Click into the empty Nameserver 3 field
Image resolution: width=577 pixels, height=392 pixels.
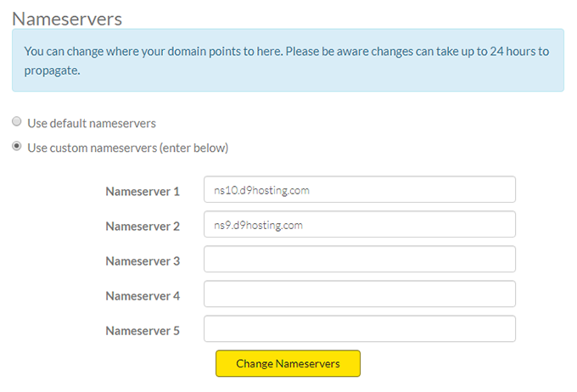tap(360, 259)
